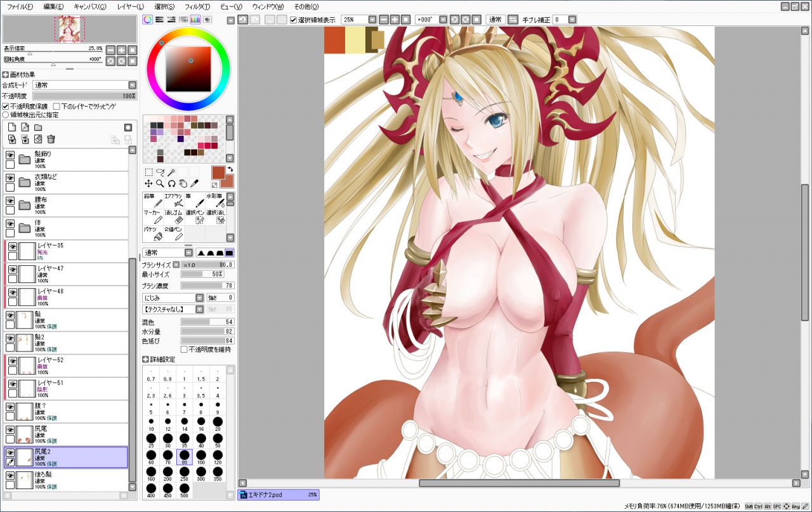Toggle the swatches panel icon
This screenshot has height=512, width=812.
[195, 20]
